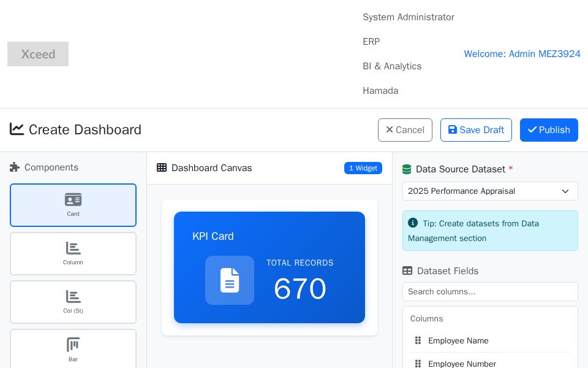Click the grid icon beside Dashboard Canvas
The height and width of the screenshot is (368, 588).
pos(162,167)
